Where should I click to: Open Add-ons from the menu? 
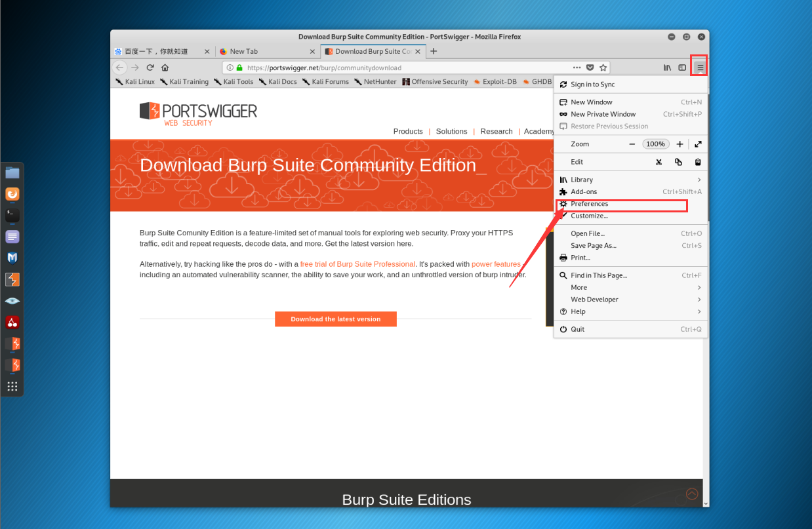(x=630, y=191)
